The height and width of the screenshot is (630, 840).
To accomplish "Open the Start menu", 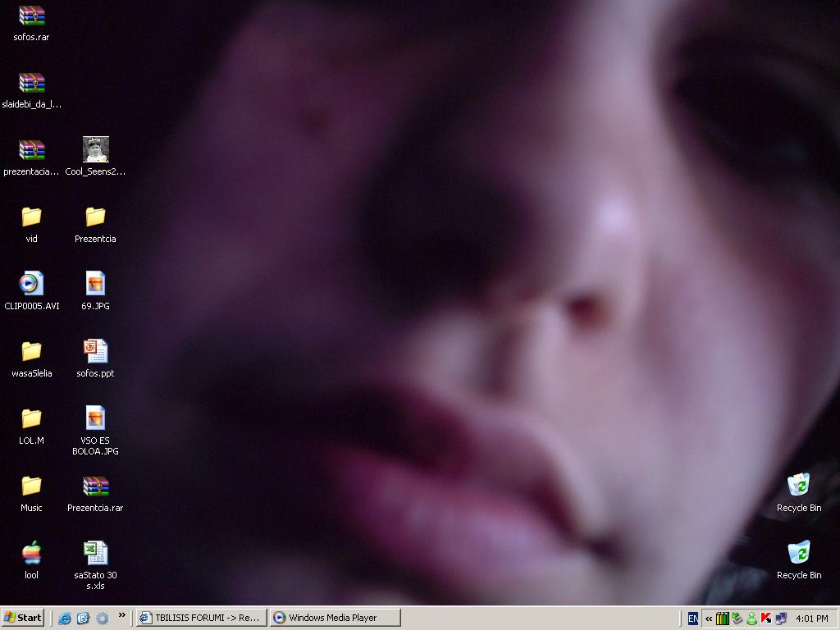I will click(22, 618).
